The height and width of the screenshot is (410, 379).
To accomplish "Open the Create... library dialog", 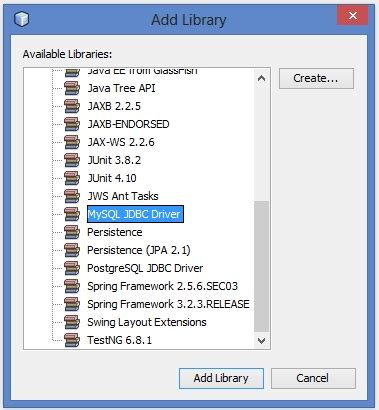I will 316,78.
